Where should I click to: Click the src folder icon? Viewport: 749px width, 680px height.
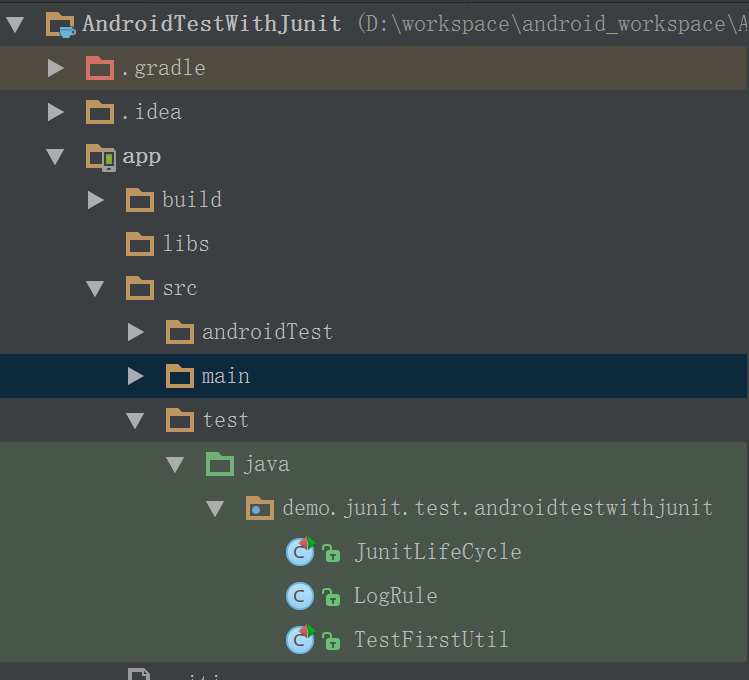140,288
